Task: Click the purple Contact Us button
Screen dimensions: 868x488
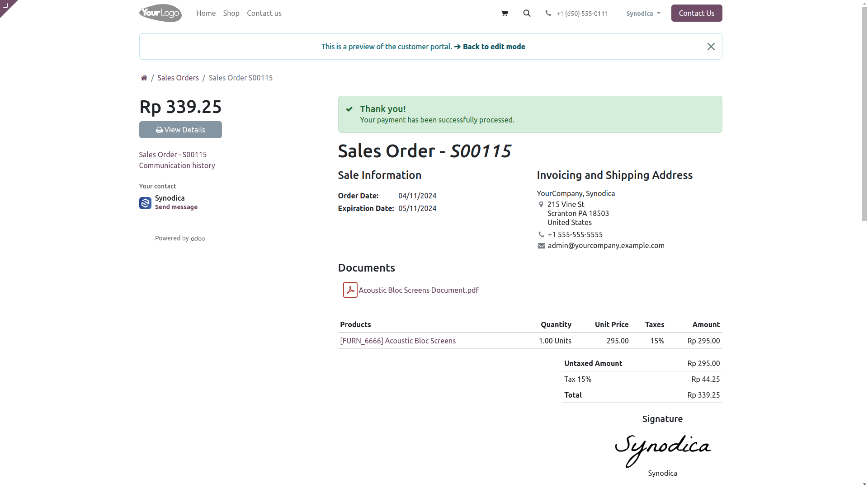Action: pyautogui.click(x=696, y=13)
